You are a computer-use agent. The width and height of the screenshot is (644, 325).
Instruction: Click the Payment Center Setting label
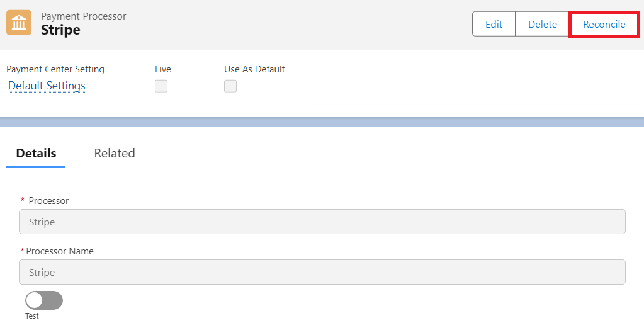tap(55, 69)
